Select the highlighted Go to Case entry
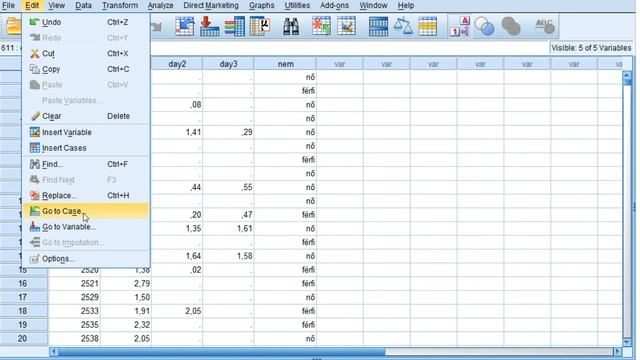The image size is (640, 360). point(86,211)
